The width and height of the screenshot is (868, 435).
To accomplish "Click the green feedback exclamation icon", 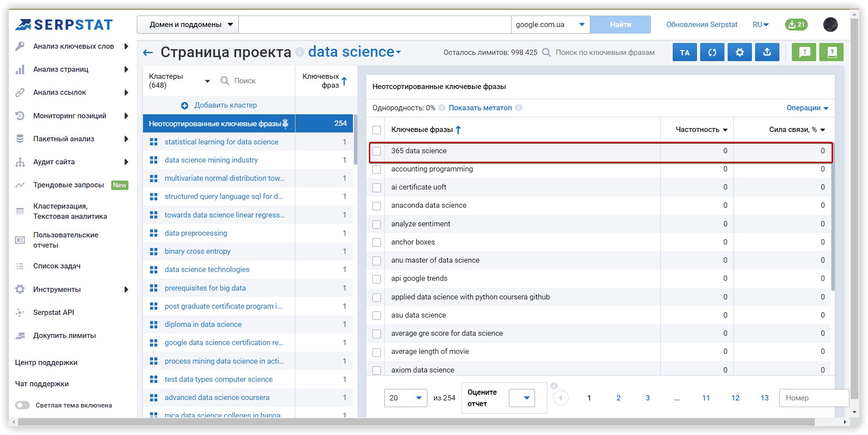I will pyautogui.click(x=804, y=52).
